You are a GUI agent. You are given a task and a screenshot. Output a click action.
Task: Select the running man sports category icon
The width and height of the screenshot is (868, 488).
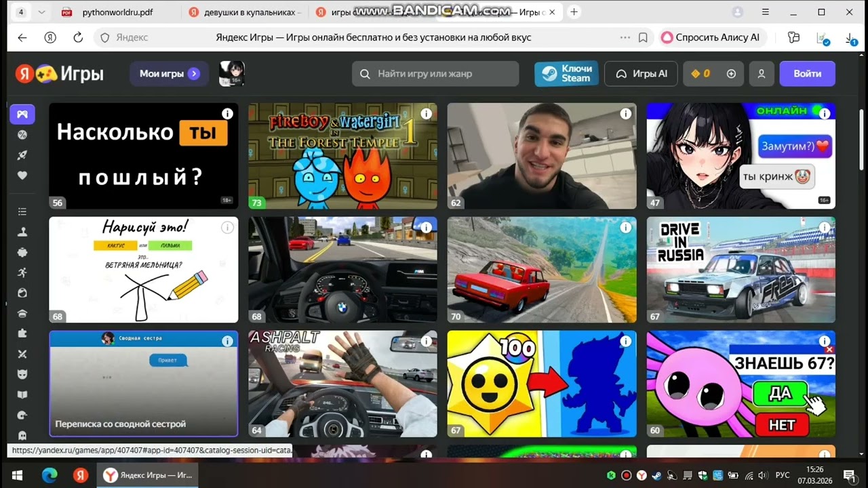click(x=22, y=272)
